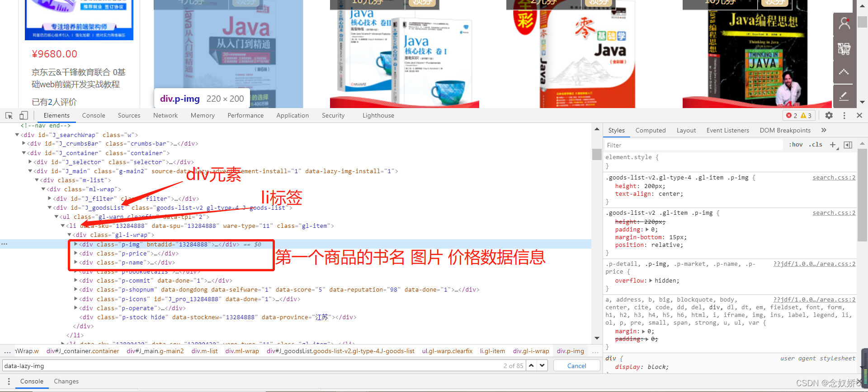This screenshot has width=868, height=392.
Task: Switch to the Sources tab
Action: pos(129,115)
